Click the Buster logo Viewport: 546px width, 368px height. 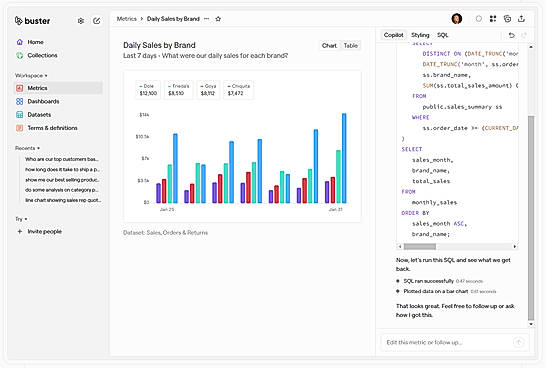click(32, 21)
